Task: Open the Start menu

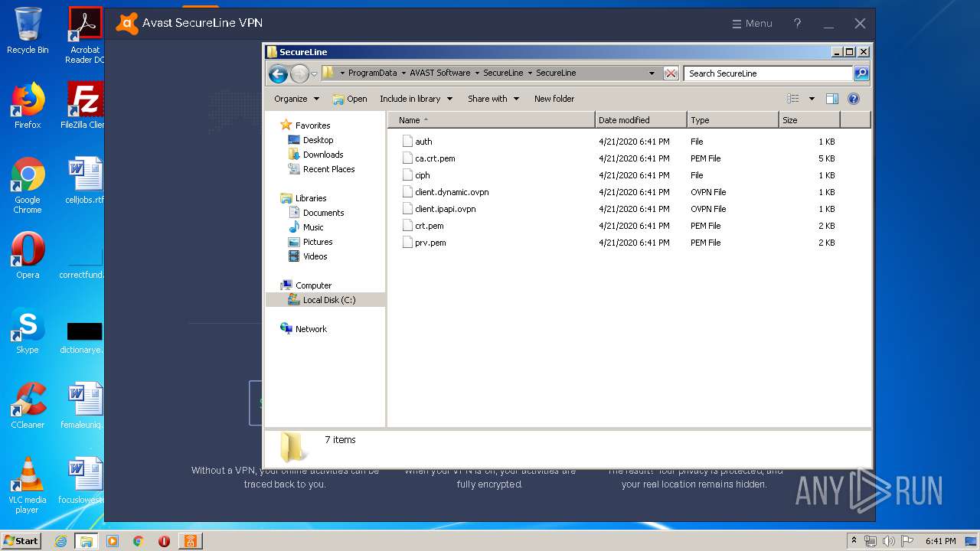Action: pos(21,540)
